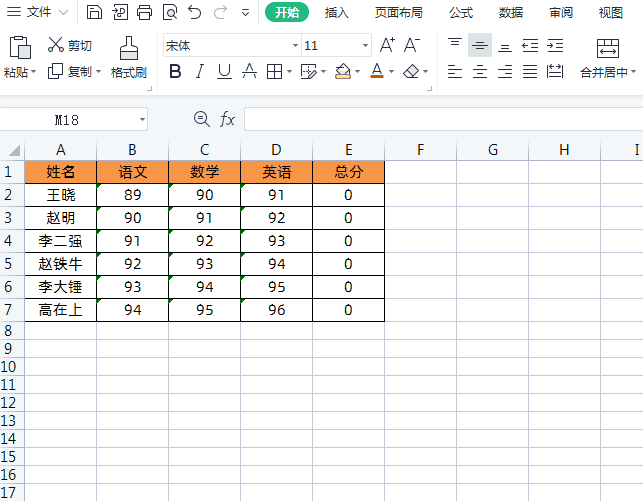
Task: Click the Save icon in quick toolbar
Action: [x=94, y=12]
